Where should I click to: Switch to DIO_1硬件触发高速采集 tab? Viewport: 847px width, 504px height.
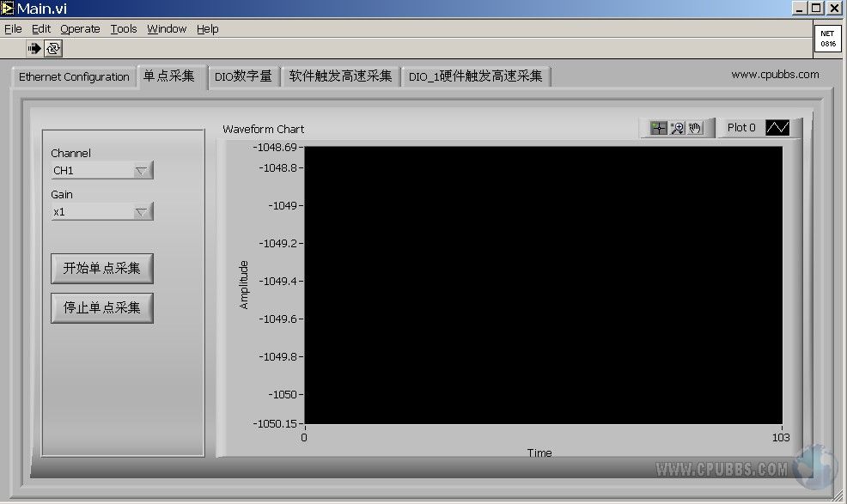click(x=475, y=76)
